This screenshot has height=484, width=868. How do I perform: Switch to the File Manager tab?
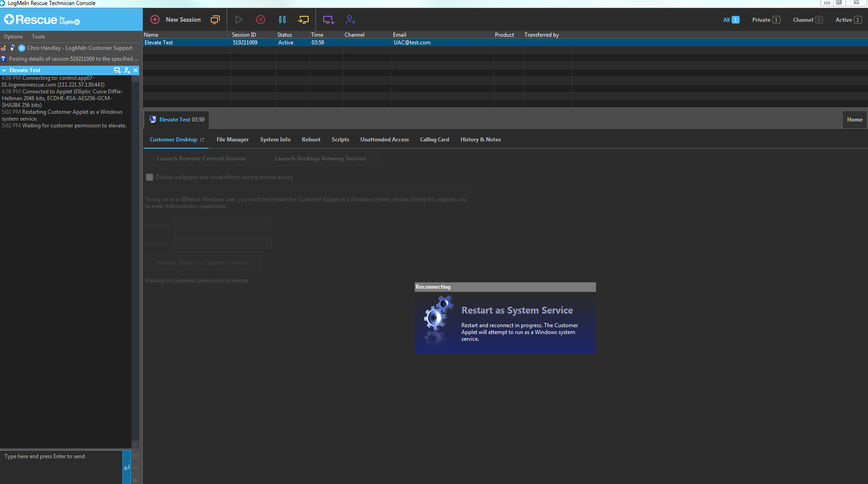coord(233,140)
